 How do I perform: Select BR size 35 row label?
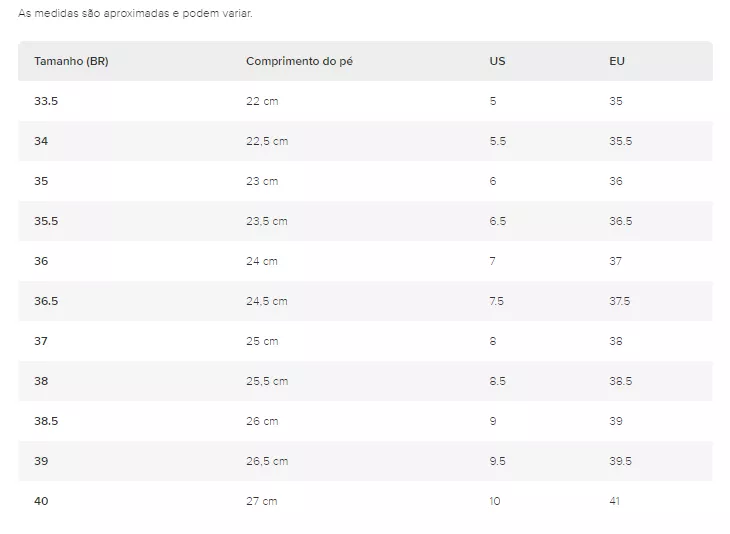click(41, 181)
